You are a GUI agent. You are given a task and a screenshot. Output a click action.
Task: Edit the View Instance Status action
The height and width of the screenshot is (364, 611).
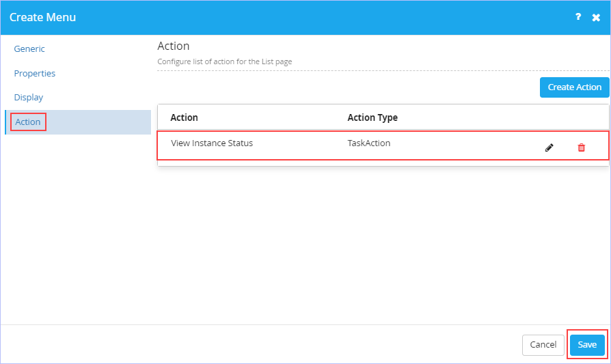coord(549,148)
